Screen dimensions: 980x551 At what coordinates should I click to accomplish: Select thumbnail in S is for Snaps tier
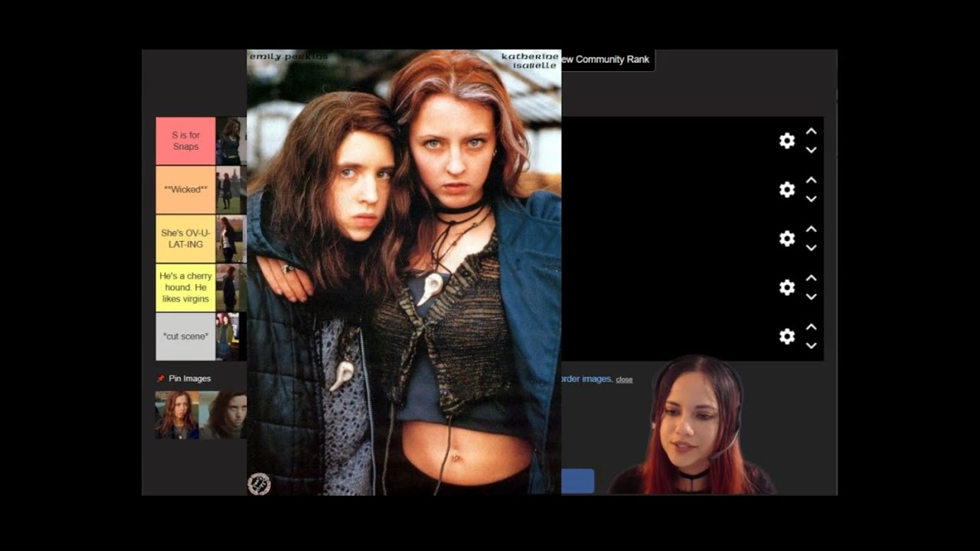coord(231,141)
